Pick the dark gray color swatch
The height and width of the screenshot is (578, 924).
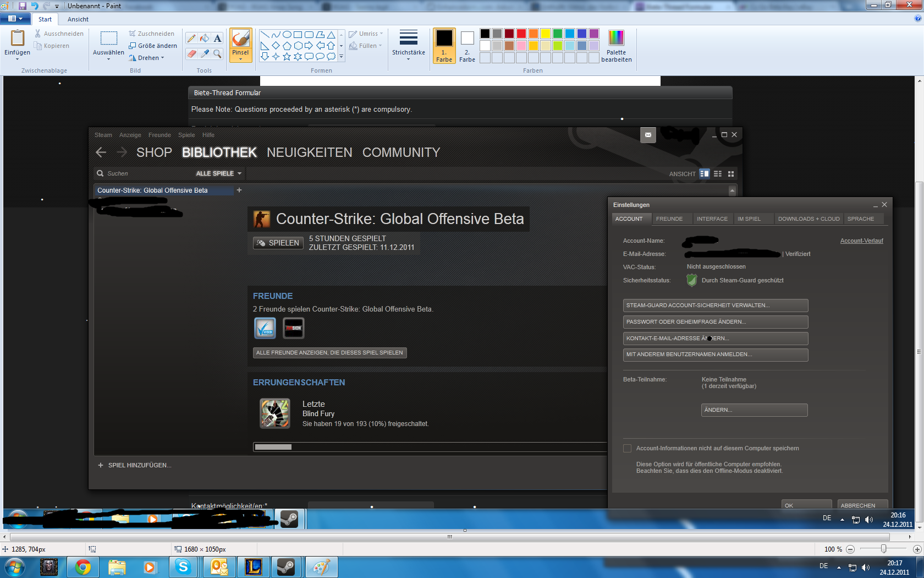point(497,34)
